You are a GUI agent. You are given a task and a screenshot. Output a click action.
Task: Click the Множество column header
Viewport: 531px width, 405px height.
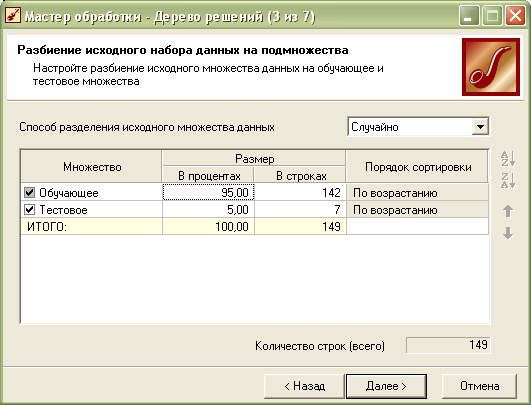point(91,167)
